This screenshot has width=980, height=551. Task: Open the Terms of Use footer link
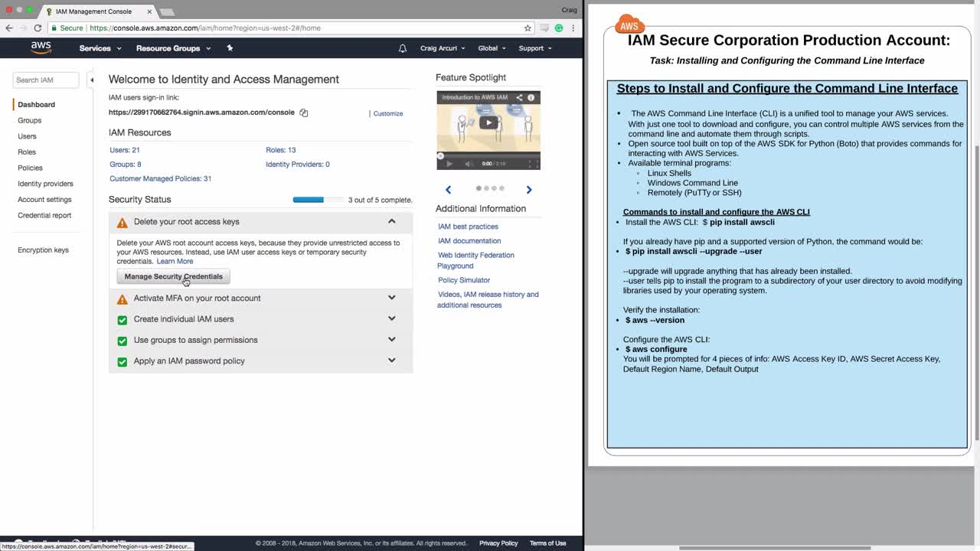click(x=548, y=543)
